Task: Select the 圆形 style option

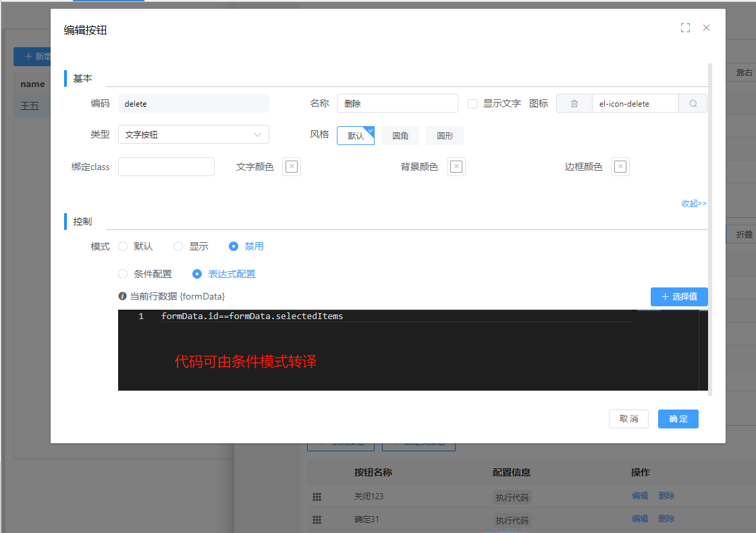Action: [444, 136]
